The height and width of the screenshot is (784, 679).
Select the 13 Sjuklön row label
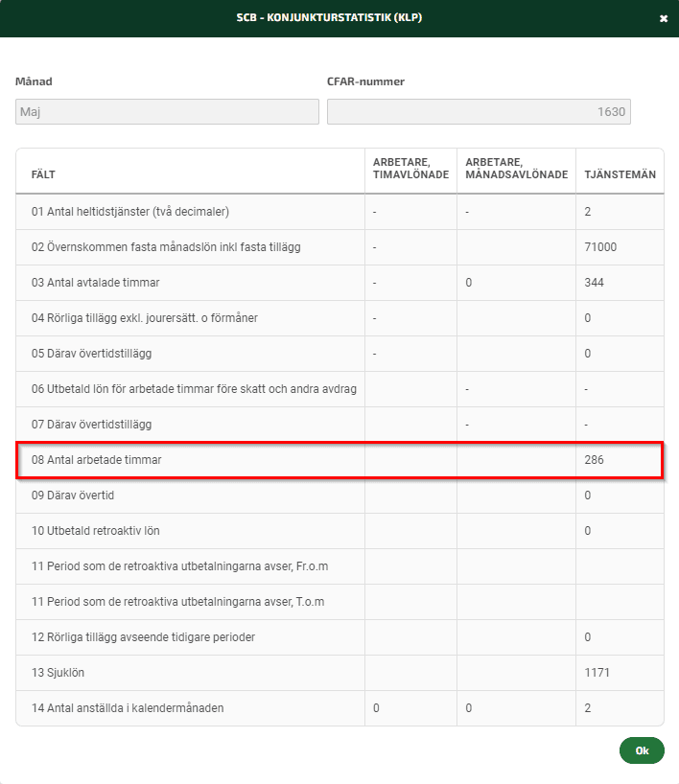[x=58, y=673]
